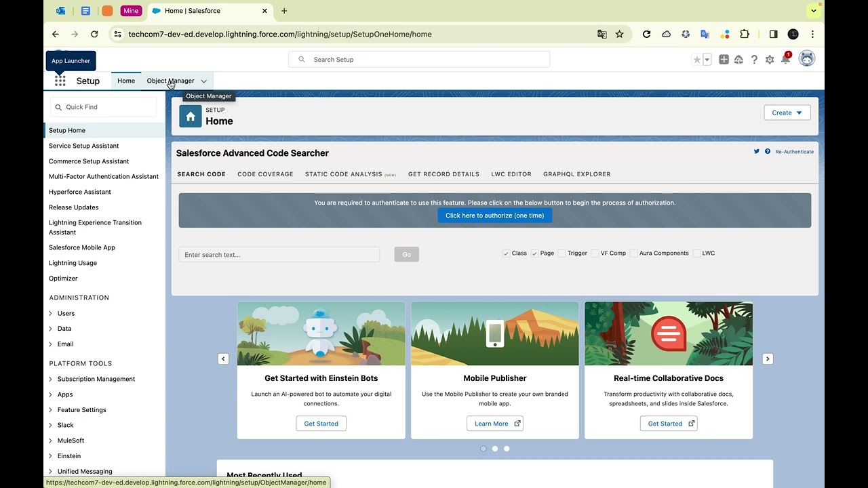Enable the VF Comp checkbox
This screenshot has height=488, width=868.
pos(595,253)
